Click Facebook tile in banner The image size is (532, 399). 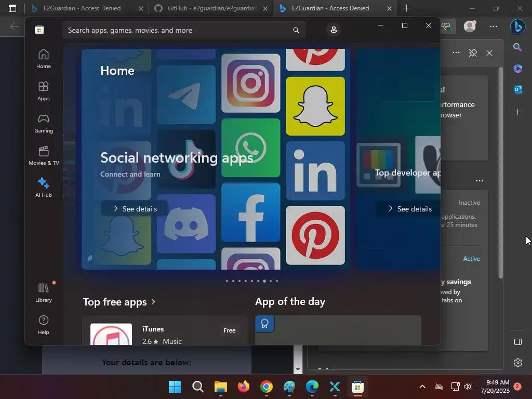point(251,212)
